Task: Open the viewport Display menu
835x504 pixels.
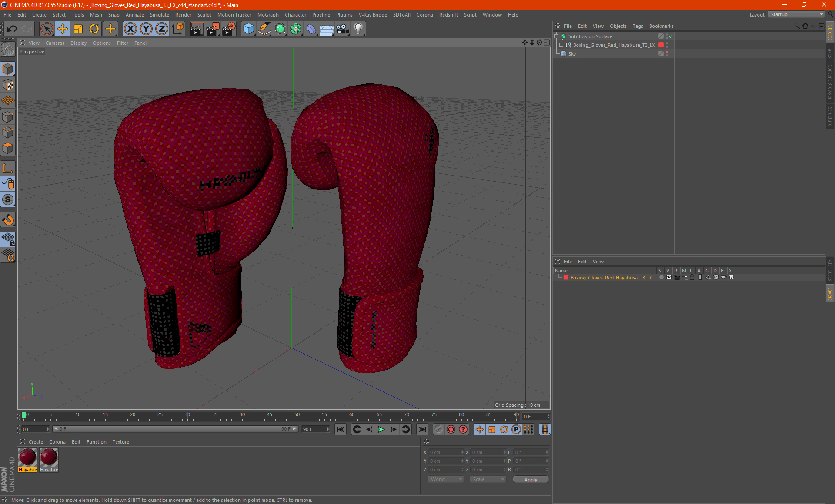Action: pos(79,43)
